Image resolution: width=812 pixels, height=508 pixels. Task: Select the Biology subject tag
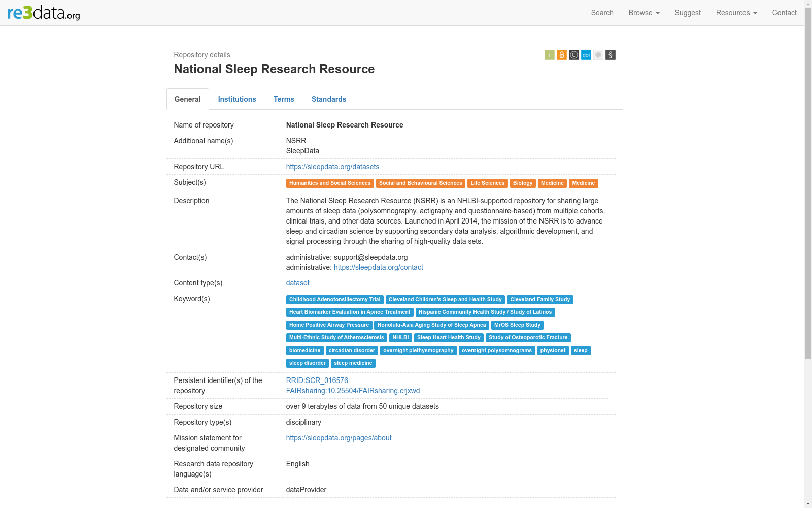pos(523,183)
